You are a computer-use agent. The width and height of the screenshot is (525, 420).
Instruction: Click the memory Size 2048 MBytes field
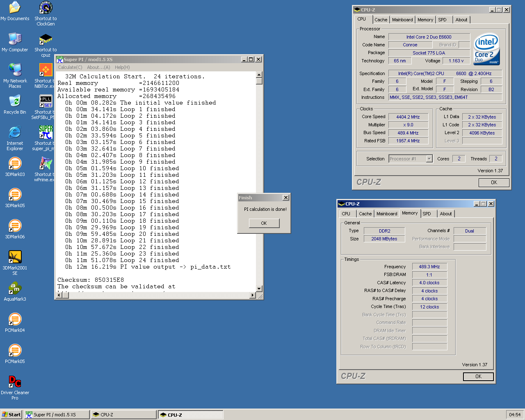pyautogui.click(x=384, y=239)
